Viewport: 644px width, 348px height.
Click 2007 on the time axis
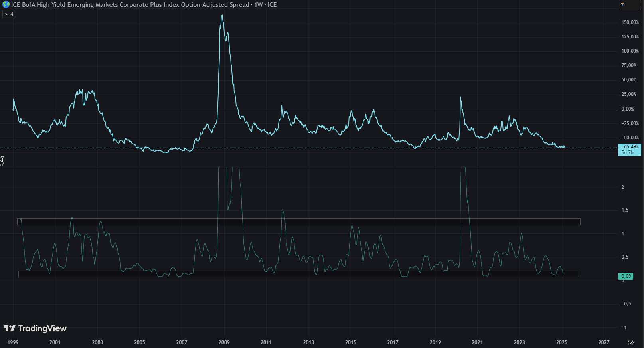coord(182,342)
